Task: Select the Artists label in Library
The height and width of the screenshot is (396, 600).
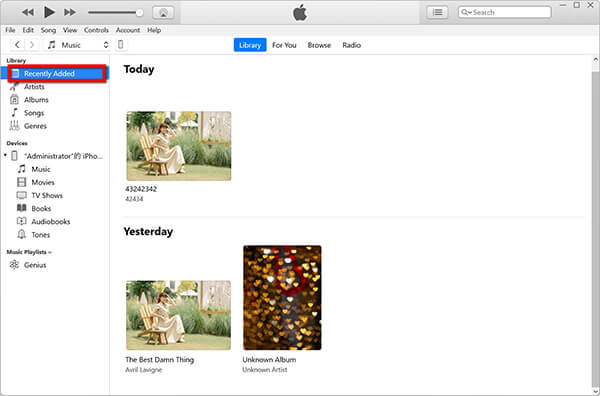Action: click(x=34, y=87)
